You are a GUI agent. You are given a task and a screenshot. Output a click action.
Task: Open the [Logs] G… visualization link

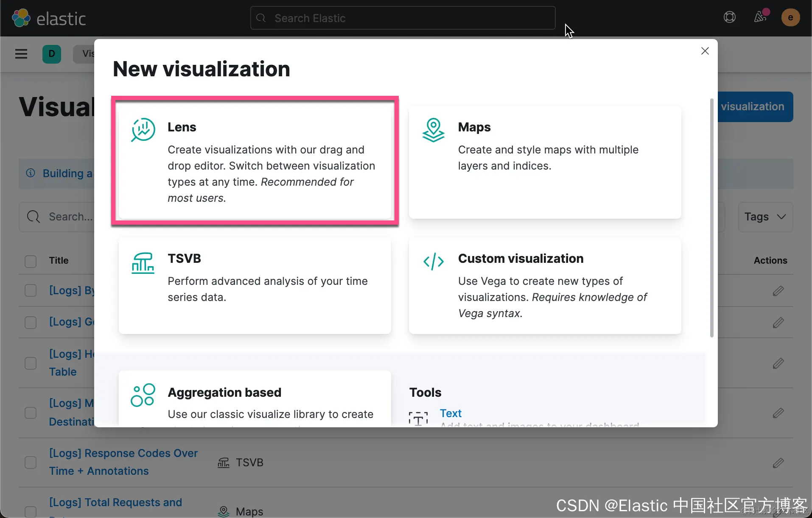(71, 322)
